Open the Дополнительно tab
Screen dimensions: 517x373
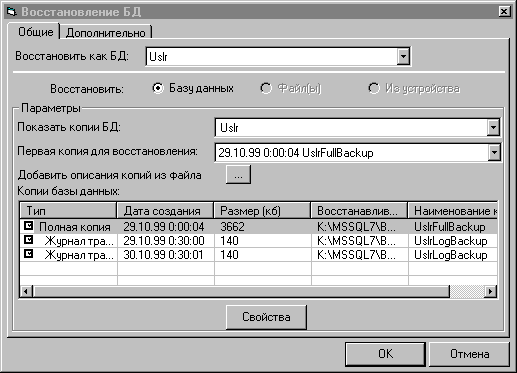coord(105,33)
